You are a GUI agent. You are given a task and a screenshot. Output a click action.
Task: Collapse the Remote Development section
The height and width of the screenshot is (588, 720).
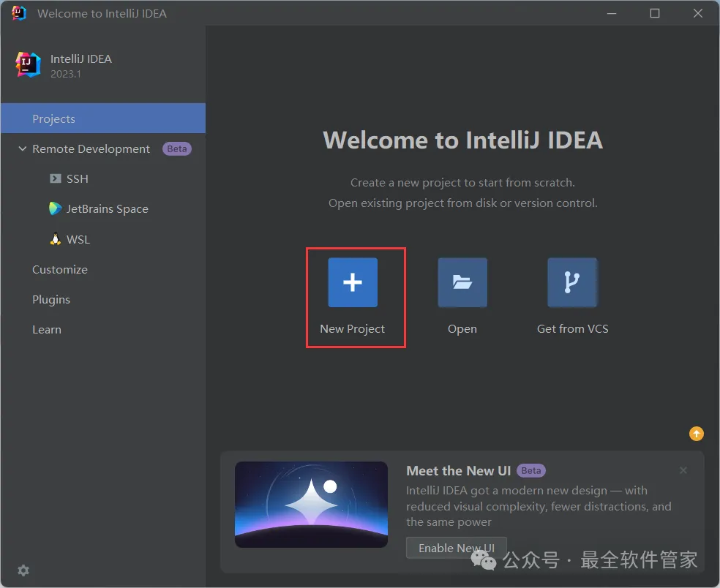coord(22,148)
